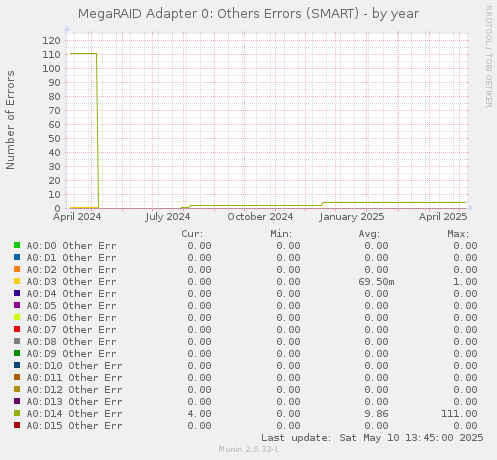This screenshot has width=497, height=460.
Task: Click the A0:D14 olive legend color swatch
Action: pos(17,413)
